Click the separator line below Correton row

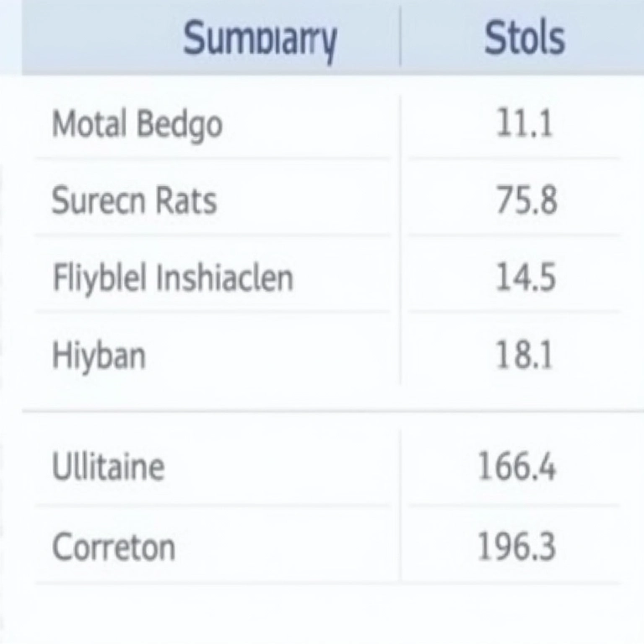[322, 584]
